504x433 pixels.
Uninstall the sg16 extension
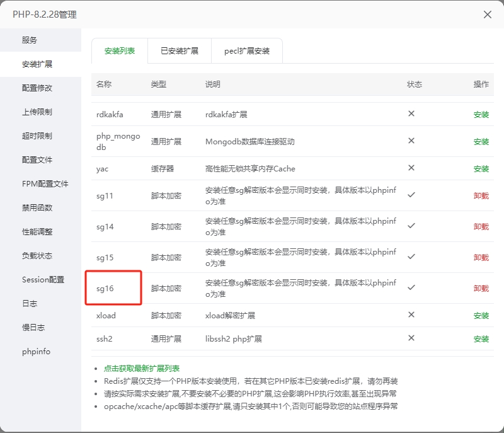coord(481,289)
